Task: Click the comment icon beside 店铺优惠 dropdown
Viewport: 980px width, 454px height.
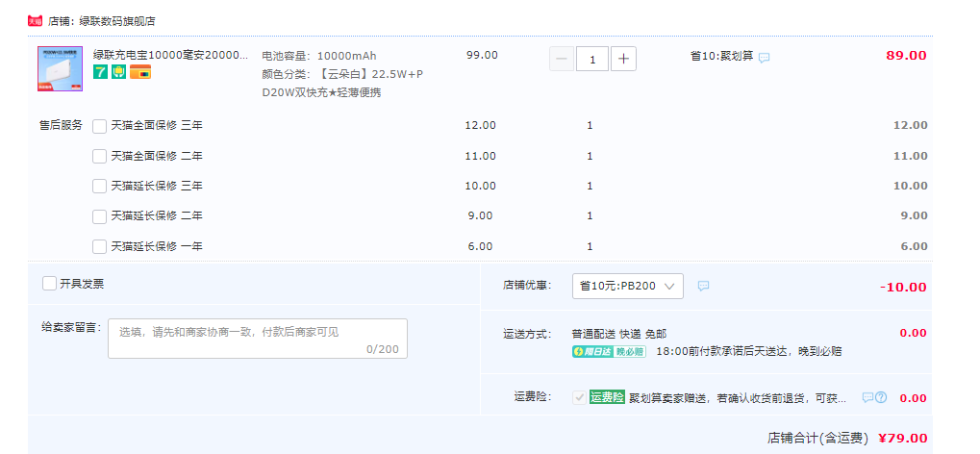Action: tap(703, 286)
